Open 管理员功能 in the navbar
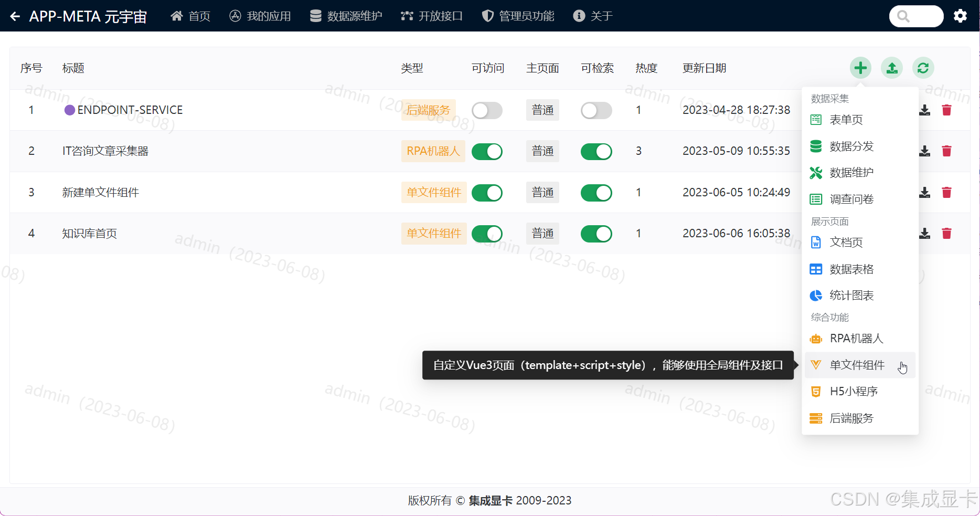This screenshot has width=980, height=516. pos(518,16)
